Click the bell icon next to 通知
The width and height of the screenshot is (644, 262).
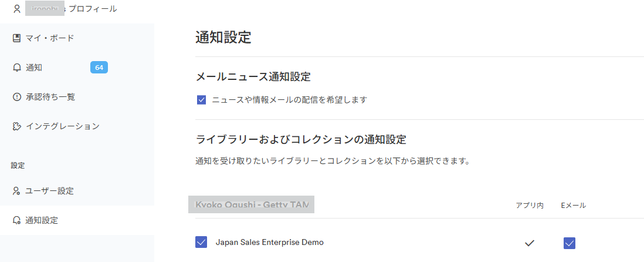[17, 68]
